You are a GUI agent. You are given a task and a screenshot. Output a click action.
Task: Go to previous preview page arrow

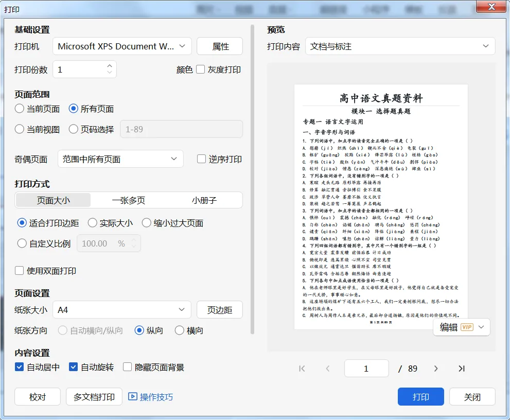[x=328, y=369]
